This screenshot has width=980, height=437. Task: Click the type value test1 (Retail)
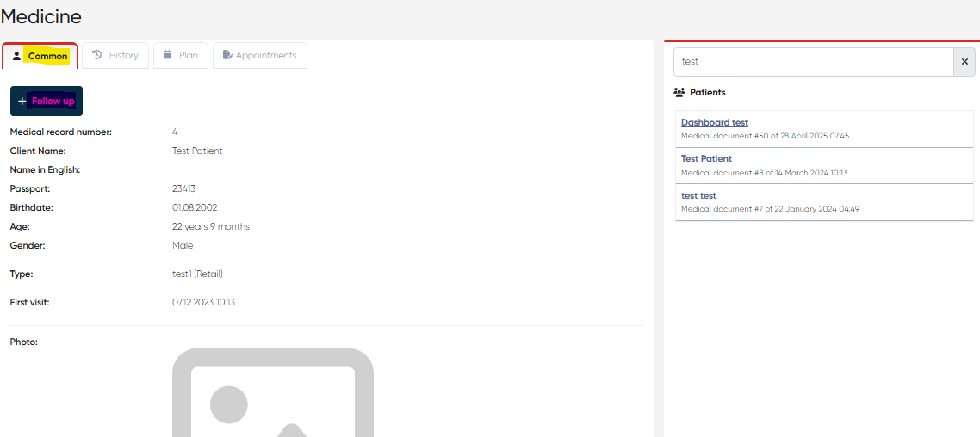coord(197,274)
